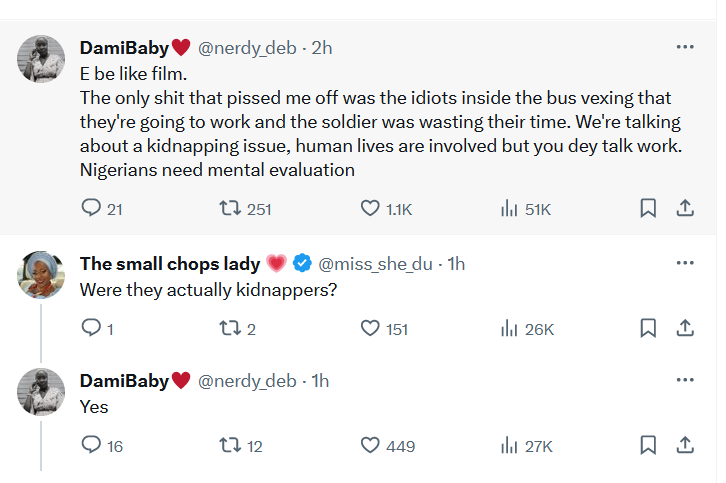Bookmark the top DamiBaby tweet
Screen dimensions: 726x483
[648, 208]
